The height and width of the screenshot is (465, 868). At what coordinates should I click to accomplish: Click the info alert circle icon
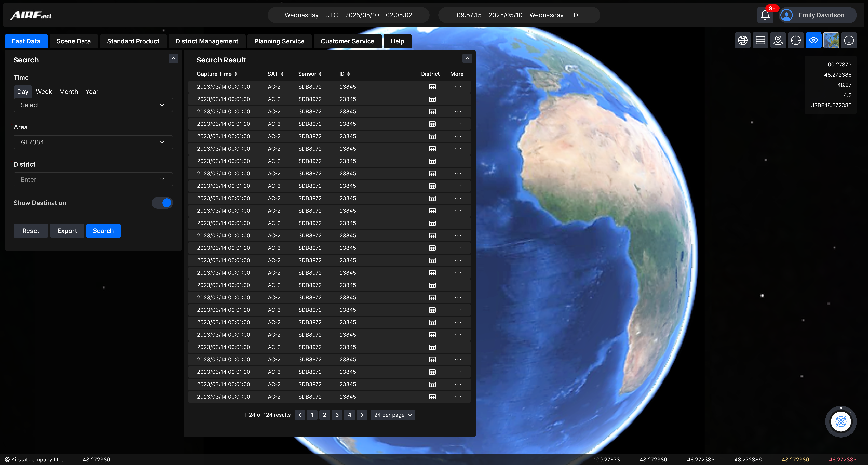(x=849, y=40)
